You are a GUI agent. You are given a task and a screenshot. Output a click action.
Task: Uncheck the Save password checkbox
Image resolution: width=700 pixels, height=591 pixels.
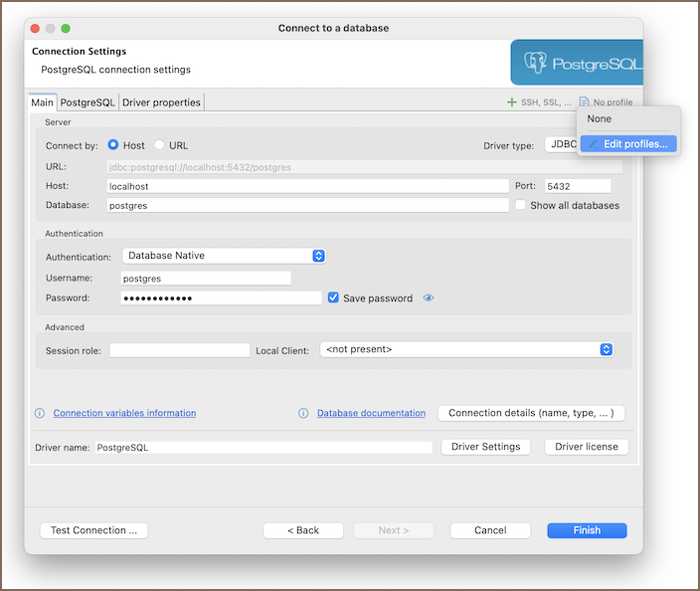click(x=333, y=297)
